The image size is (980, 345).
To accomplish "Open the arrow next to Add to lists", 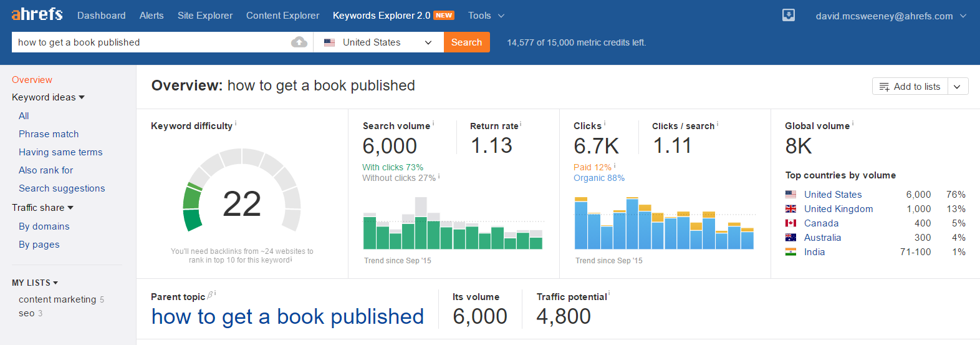I will point(958,87).
